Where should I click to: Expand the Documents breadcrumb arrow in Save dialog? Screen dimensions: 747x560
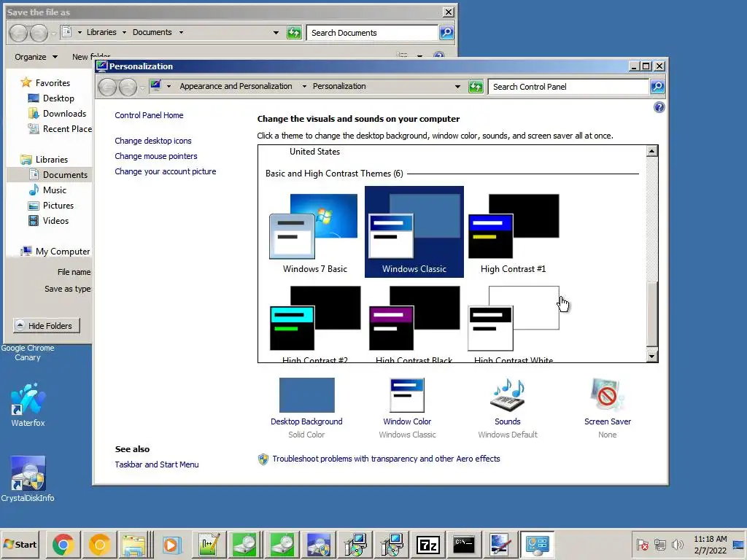[181, 32]
